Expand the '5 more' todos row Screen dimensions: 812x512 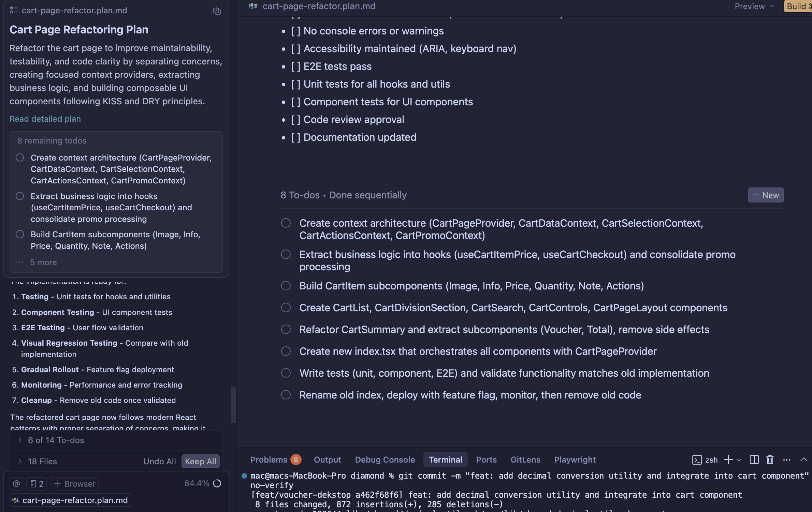(43, 262)
